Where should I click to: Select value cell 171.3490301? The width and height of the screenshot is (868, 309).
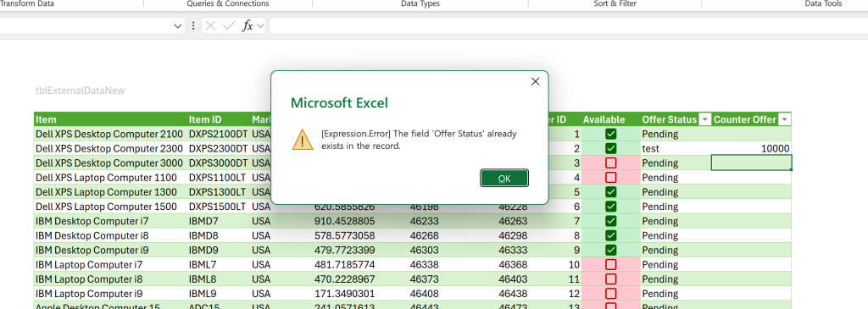coord(344,294)
